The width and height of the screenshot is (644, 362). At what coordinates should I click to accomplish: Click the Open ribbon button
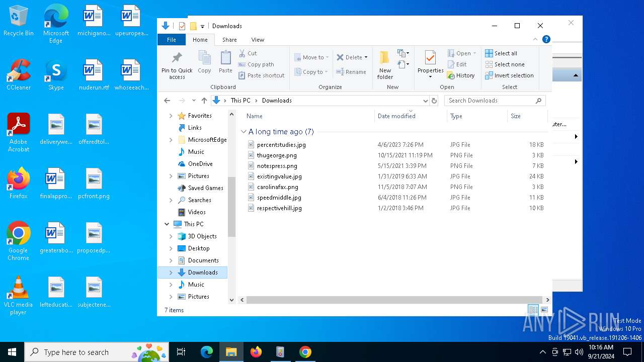461,53
